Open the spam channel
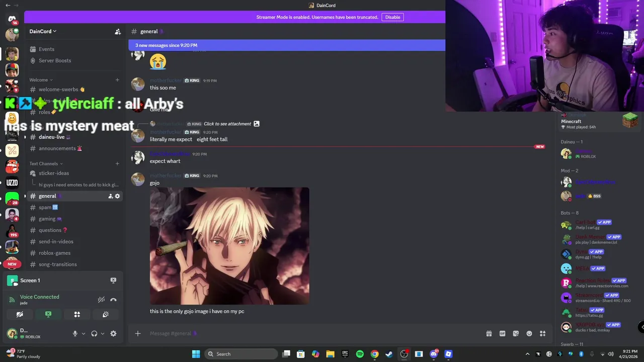This screenshot has height=362, width=644. click(74, 207)
